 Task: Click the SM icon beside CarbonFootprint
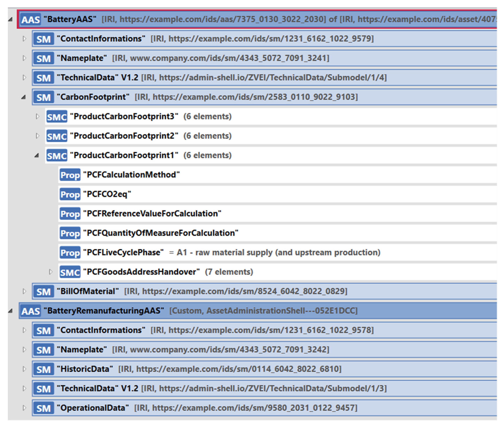tap(43, 97)
